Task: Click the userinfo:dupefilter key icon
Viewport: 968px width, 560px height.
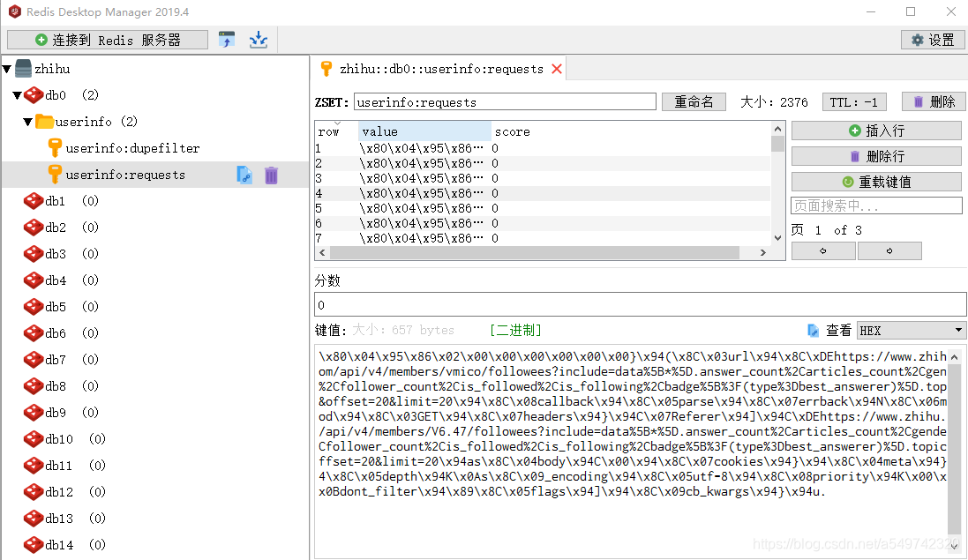Action: 55,148
